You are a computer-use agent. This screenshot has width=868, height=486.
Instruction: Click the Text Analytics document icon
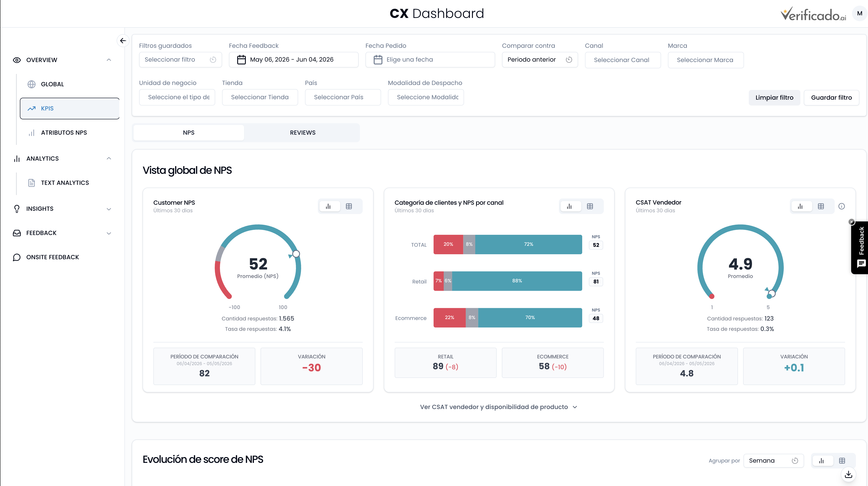point(31,183)
